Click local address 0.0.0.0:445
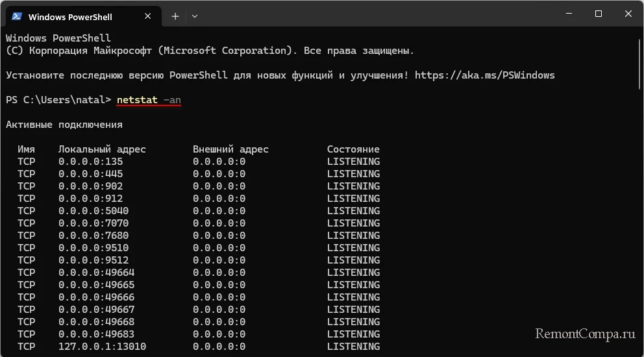Screen dimensions: 644x357 coord(90,174)
